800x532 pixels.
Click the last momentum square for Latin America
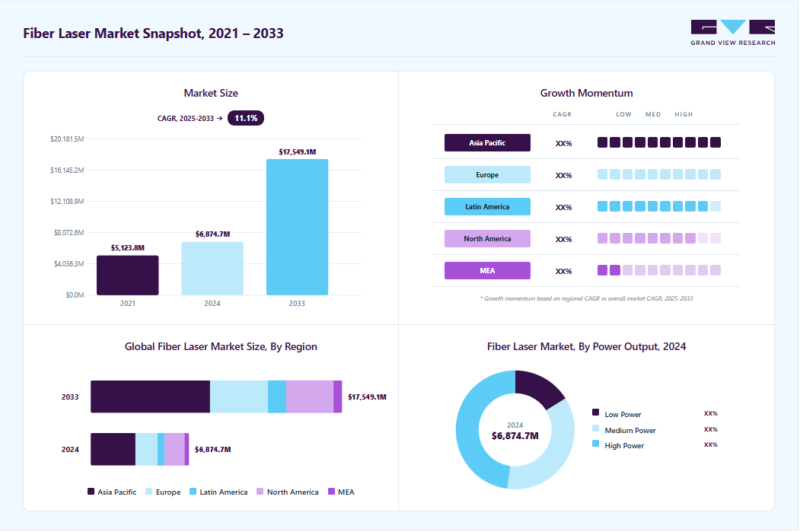pyautogui.click(x=716, y=206)
